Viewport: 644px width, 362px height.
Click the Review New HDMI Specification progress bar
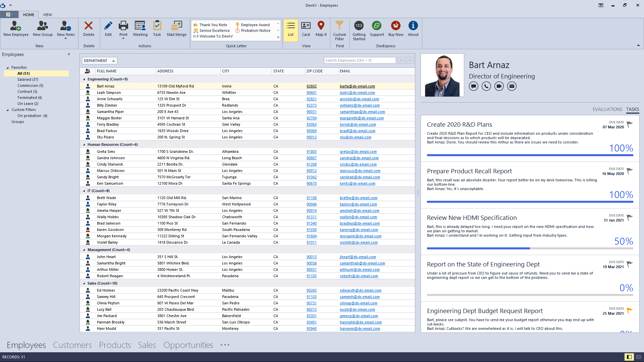[530, 248]
